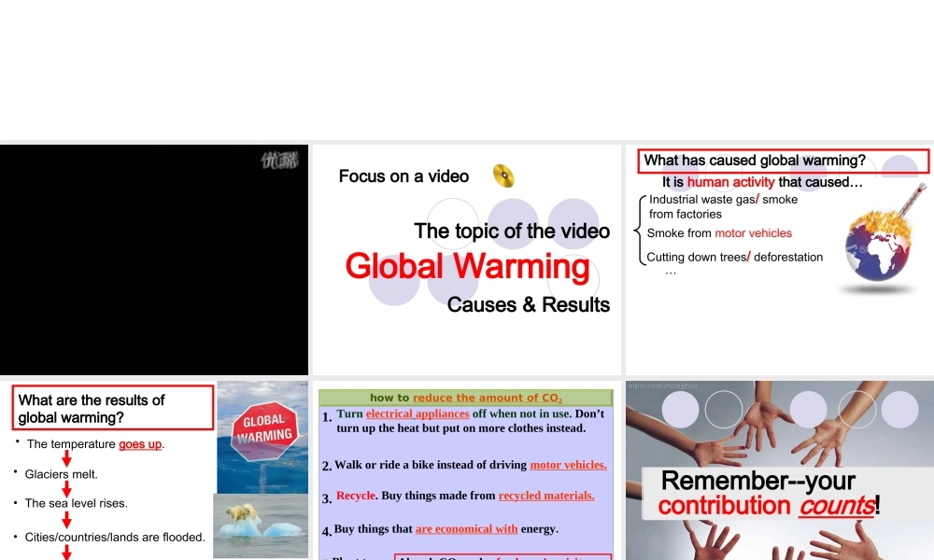Open the 'What has caused global warming?' slide
The image size is (934, 560).
point(780,259)
